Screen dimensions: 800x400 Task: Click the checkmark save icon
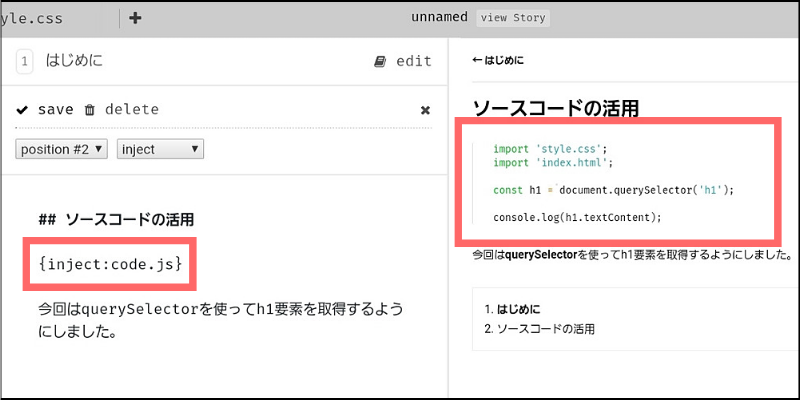click(22, 110)
